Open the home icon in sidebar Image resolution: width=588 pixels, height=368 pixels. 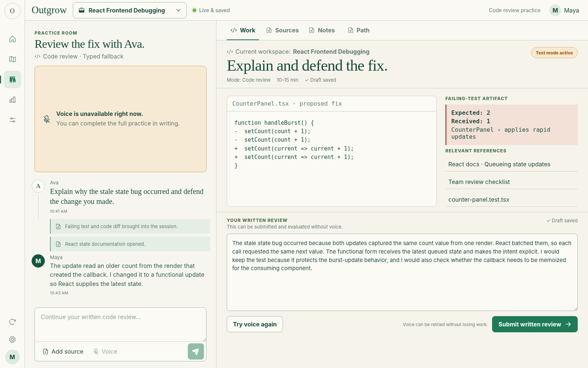[x=12, y=39]
